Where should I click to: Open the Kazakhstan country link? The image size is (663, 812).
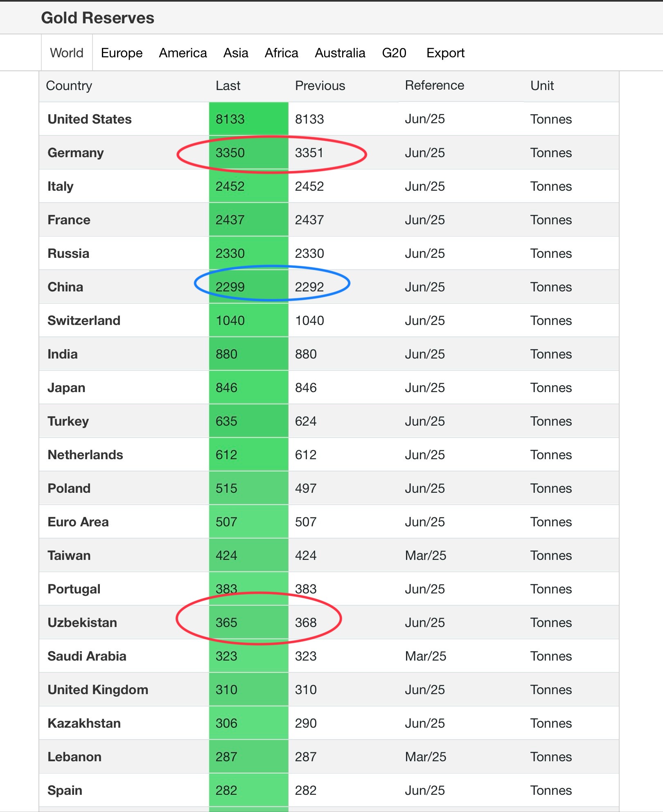coord(84,723)
